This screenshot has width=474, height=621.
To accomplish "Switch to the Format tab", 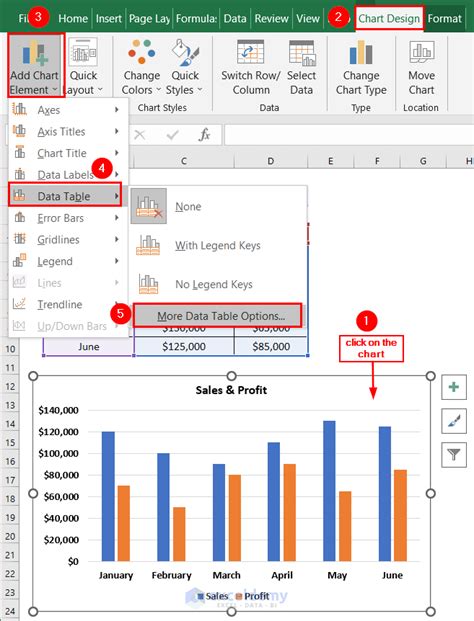I will [444, 18].
